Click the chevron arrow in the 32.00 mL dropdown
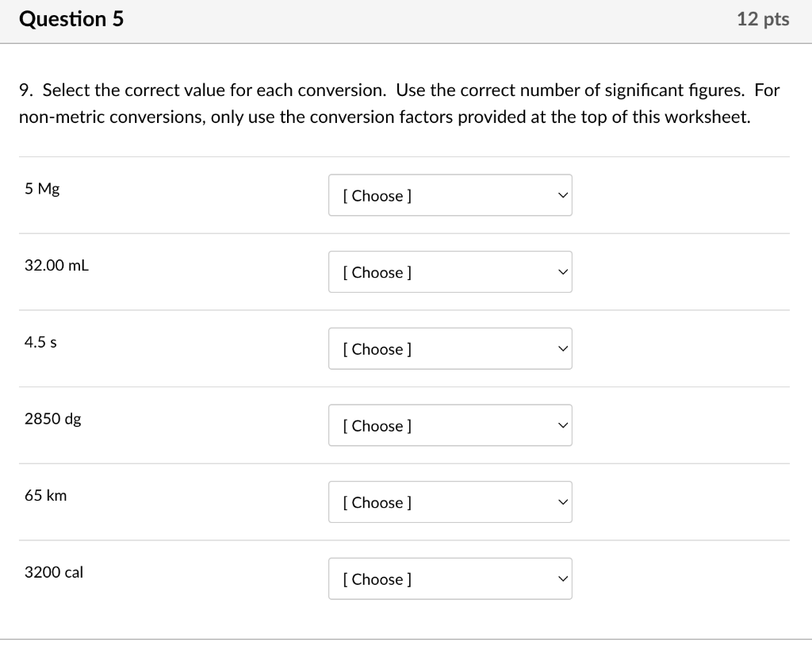The image size is (812, 657). click(x=561, y=271)
